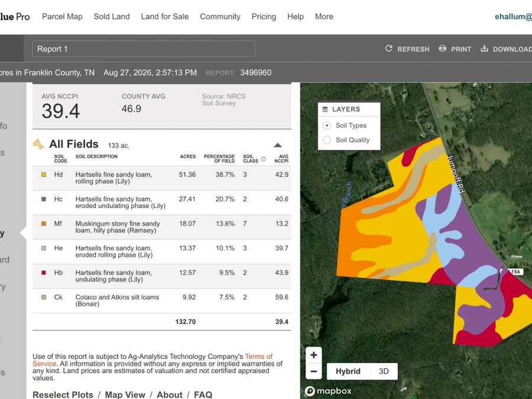Click the 132.70 total acres value
The height and width of the screenshot is (399, 532).
click(x=186, y=322)
